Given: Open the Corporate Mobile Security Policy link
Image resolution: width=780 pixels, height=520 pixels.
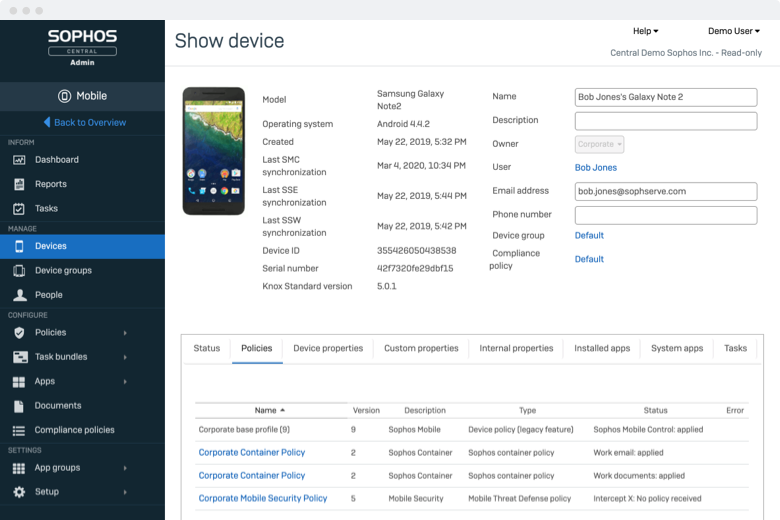Looking at the screenshot, I should click(263, 498).
